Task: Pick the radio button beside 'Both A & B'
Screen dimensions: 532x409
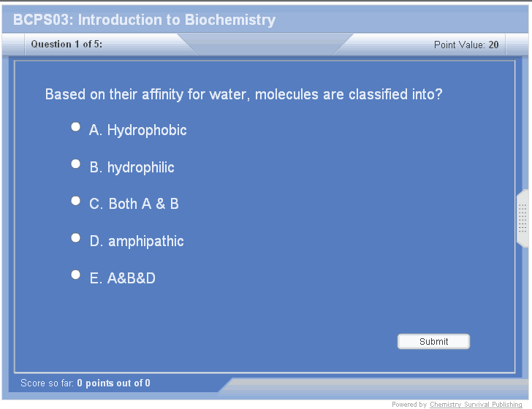Action: coord(75,201)
